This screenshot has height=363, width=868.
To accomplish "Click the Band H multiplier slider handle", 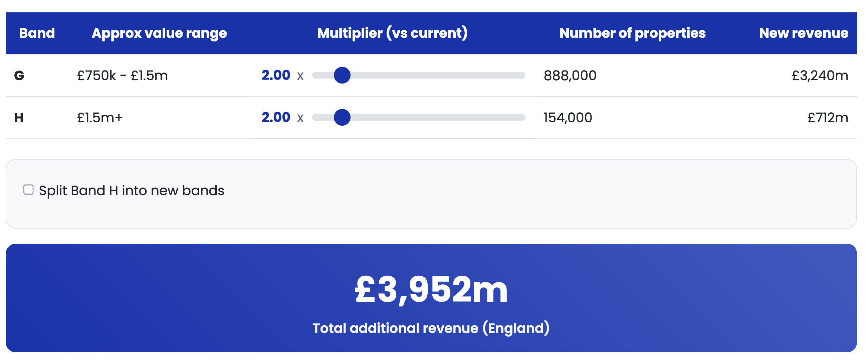I will coord(342,117).
